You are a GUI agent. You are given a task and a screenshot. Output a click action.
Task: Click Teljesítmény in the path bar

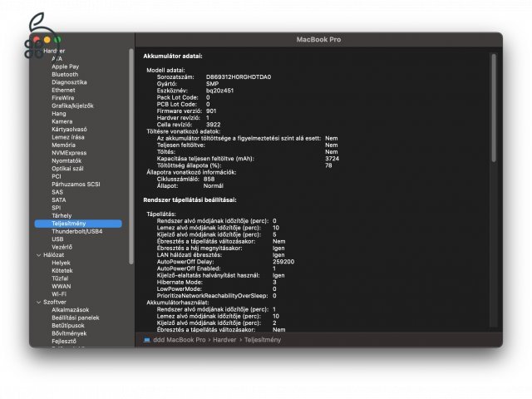point(263,340)
